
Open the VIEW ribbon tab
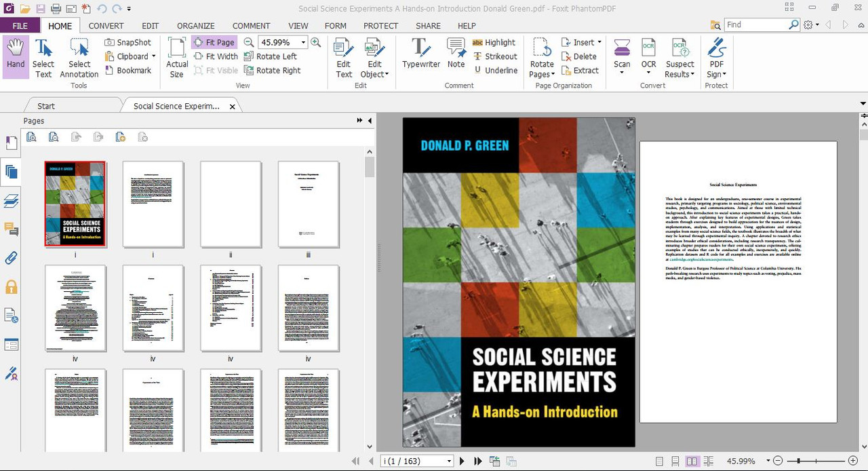point(298,26)
